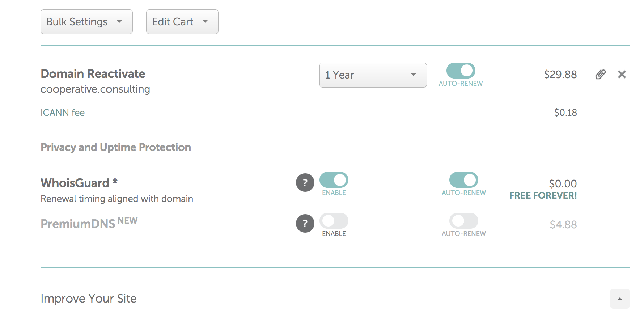Click the WhoisGuard product title
This screenshot has width=644, height=330.
(79, 183)
